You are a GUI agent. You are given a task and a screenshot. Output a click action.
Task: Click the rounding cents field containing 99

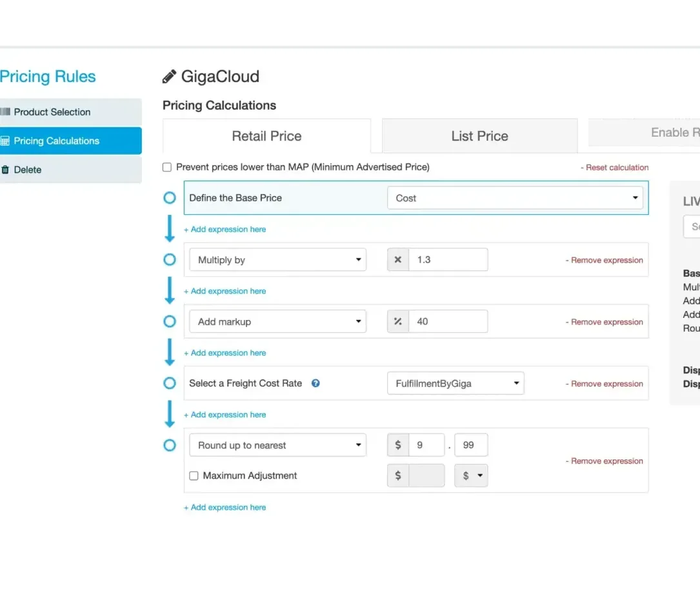pyautogui.click(x=471, y=445)
